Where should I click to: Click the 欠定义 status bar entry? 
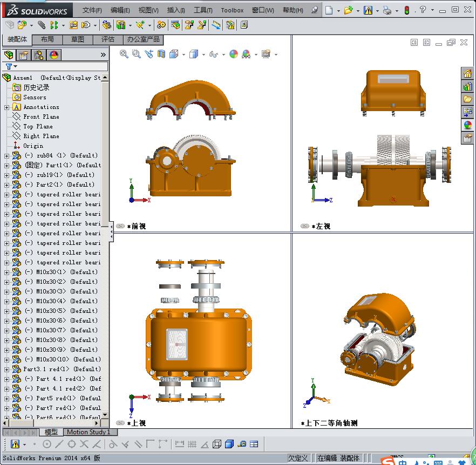(x=298, y=457)
